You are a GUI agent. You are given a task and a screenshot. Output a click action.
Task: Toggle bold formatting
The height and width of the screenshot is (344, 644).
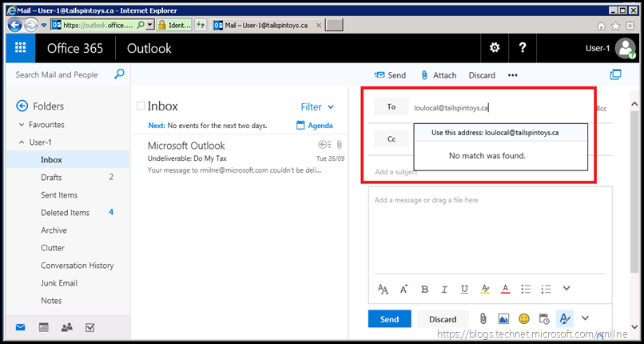tap(425, 289)
